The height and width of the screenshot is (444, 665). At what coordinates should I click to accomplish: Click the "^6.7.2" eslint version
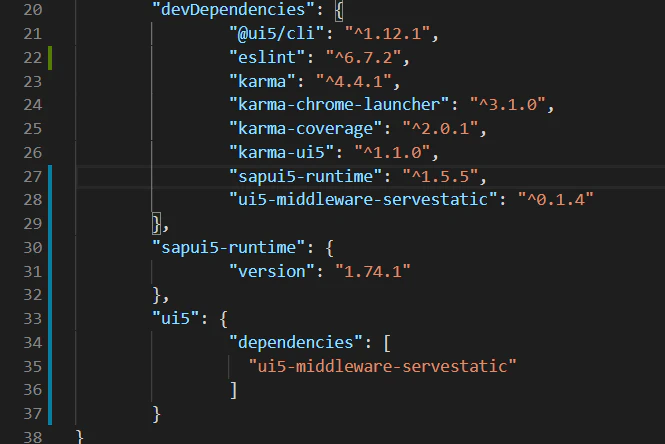pyautogui.click(x=363, y=57)
